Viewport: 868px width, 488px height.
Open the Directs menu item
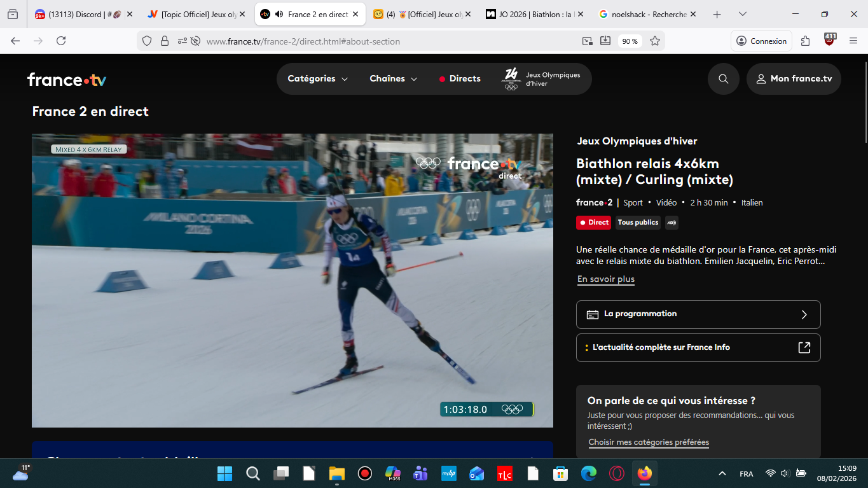pos(460,79)
